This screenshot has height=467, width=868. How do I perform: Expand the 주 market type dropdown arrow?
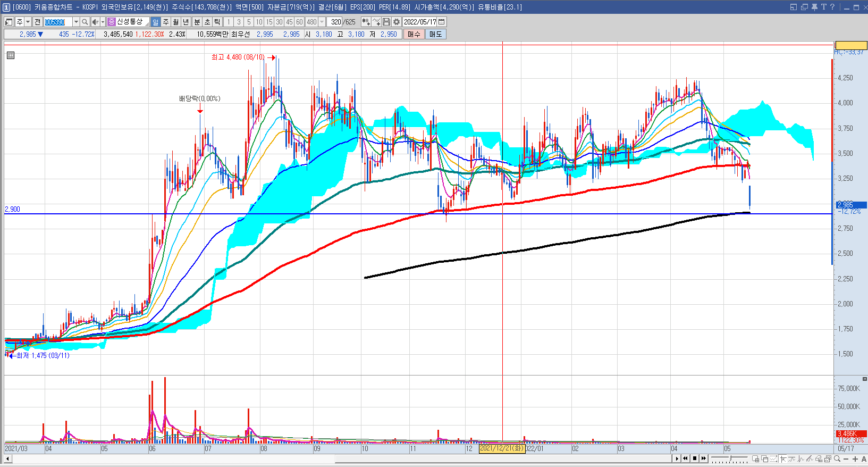[x=28, y=22]
